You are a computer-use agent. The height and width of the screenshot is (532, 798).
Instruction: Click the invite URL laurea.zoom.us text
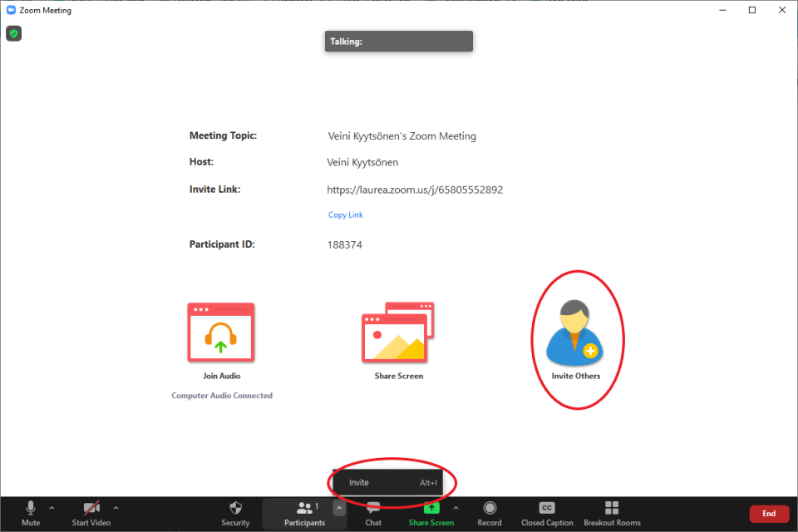pos(415,190)
